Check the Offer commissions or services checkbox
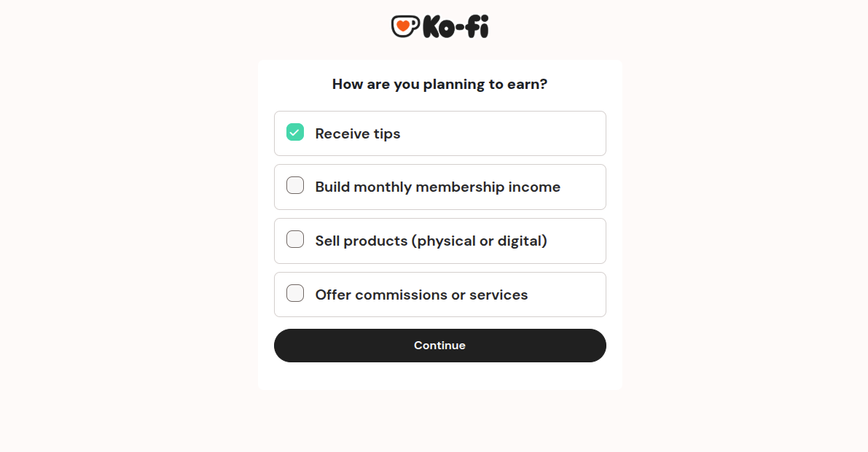The image size is (868, 452). pos(295,293)
